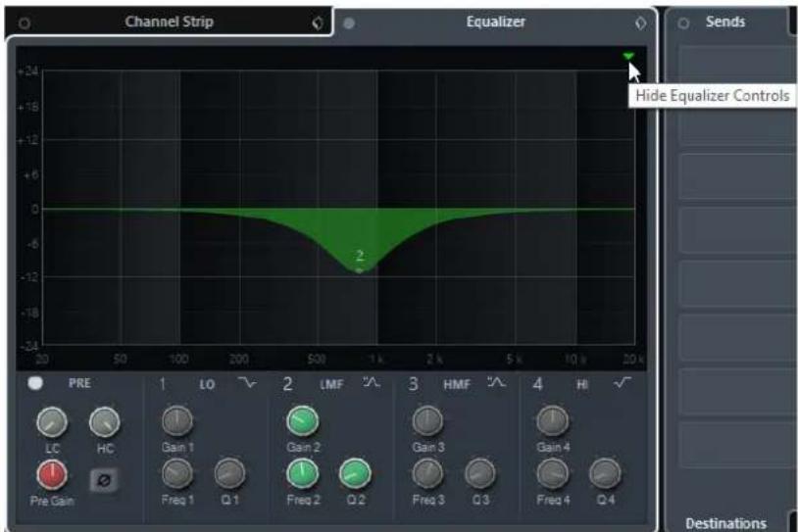Change band 4 high shelf filter type
Screen dimensions: 798x532
[x=623, y=382]
